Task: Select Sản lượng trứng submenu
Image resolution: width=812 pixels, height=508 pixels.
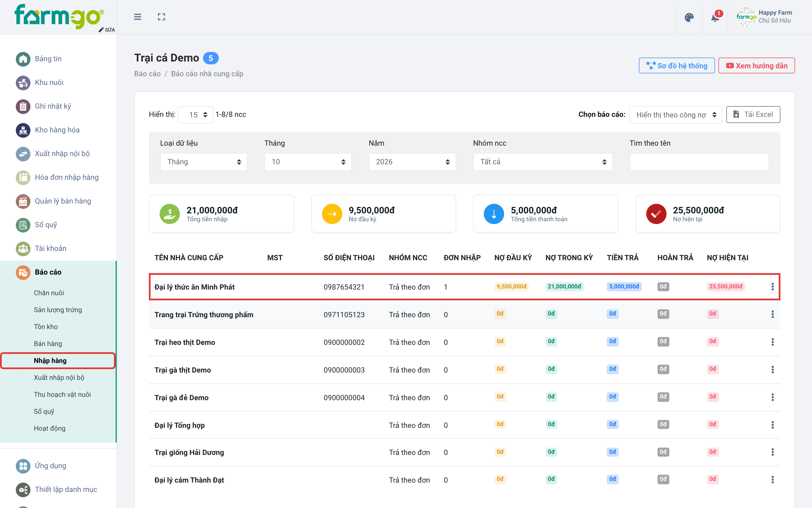Action: (x=58, y=310)
